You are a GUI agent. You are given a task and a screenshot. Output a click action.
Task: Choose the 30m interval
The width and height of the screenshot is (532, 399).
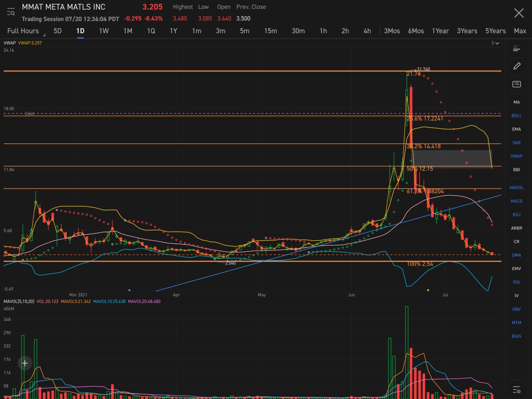pos(298,31)
